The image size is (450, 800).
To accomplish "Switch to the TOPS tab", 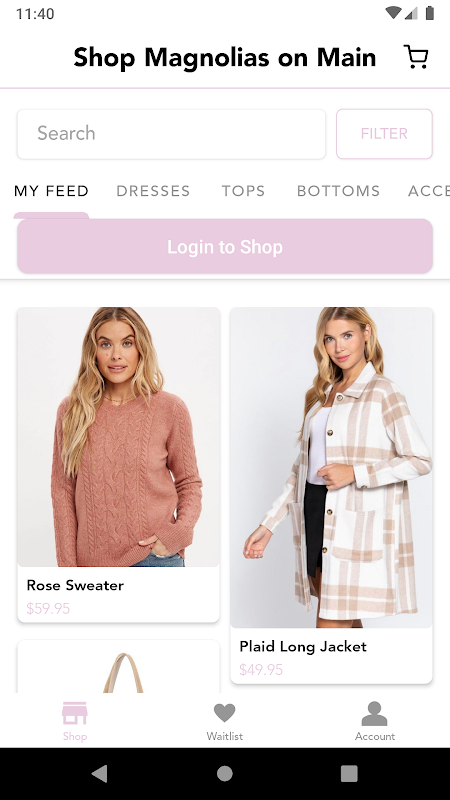I will [x=243, y=191].
